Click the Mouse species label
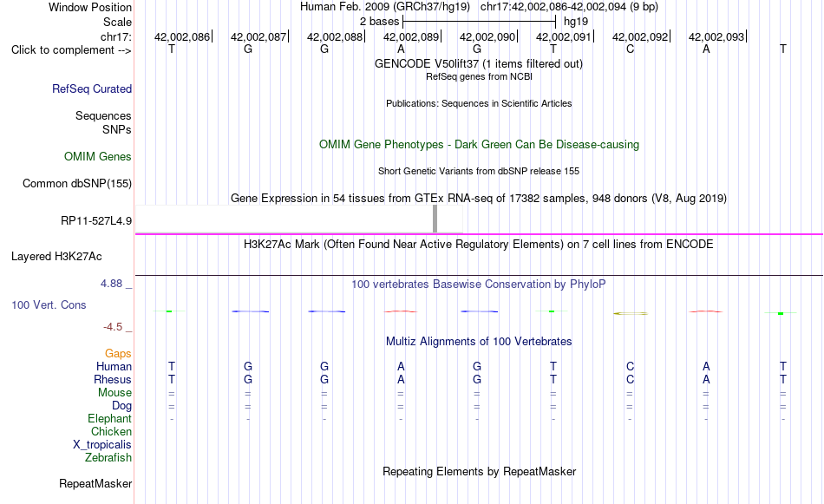Screen dimensions: 824x504 click(x=114, y=393)
